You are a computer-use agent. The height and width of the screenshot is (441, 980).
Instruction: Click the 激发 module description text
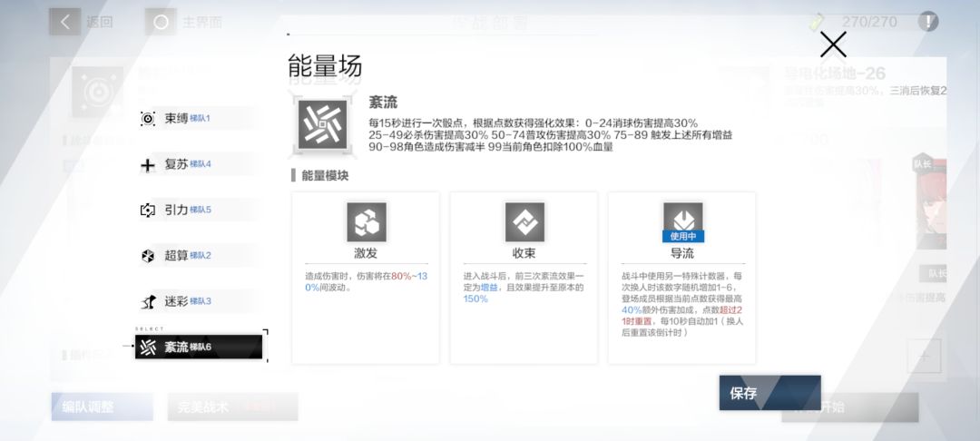tap(367, 281)
